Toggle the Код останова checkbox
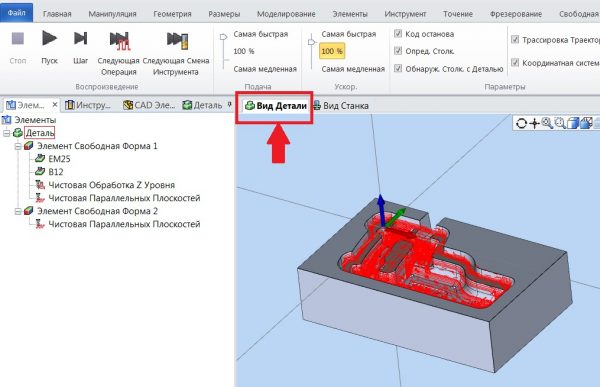The height and width of the screenshot is (387, 600). [398, 34]
